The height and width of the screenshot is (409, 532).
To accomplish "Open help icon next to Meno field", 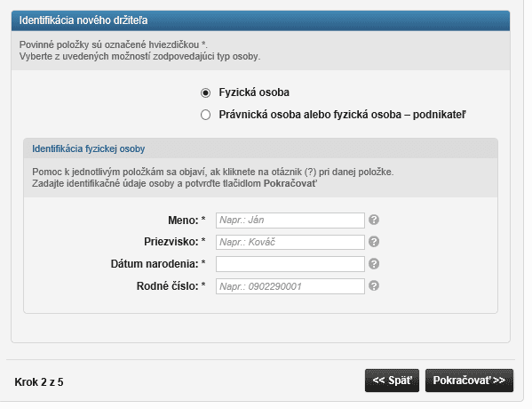I will coord(374,220).
